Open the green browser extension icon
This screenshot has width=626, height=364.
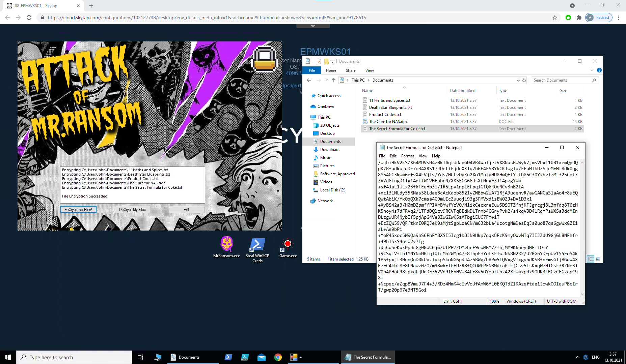click(x=568, y=18)
